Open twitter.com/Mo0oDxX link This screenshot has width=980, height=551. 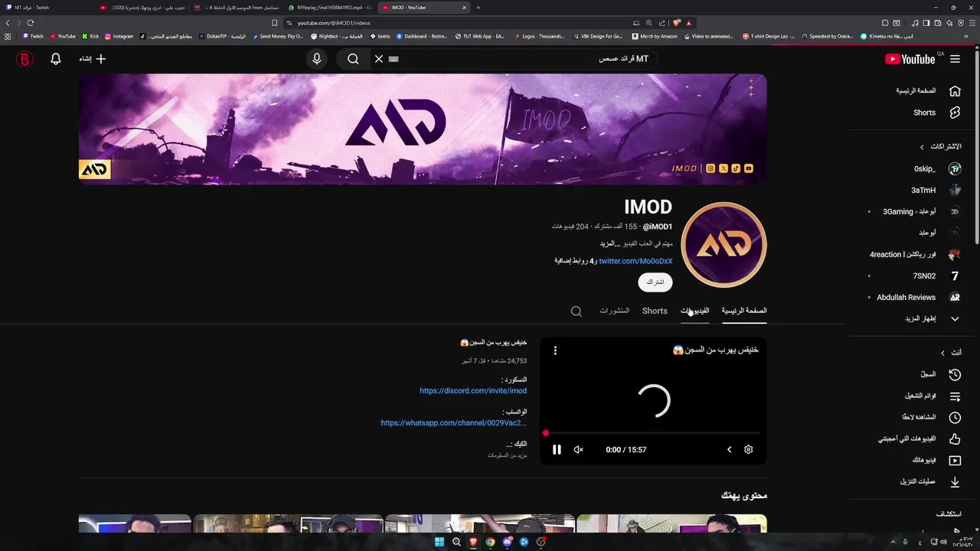[635, 261]
